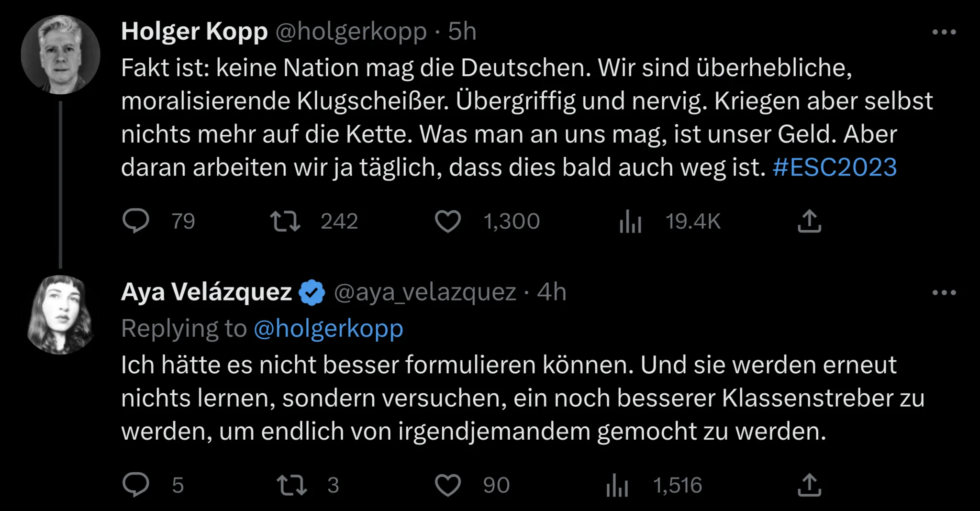Viewport: 980px width, 511px height.
Task: Like Holger Kopp's tweet
Action: [x=447, y=221]
